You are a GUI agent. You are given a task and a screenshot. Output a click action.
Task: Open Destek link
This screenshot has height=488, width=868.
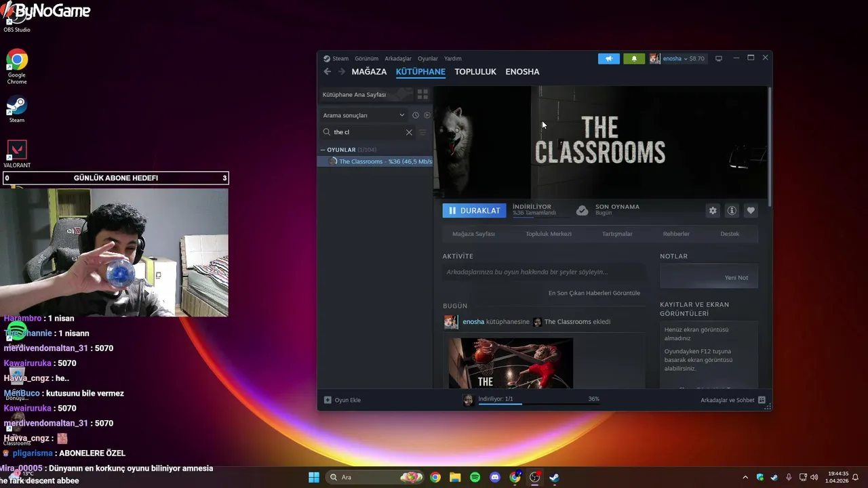[x=730, y=234]
